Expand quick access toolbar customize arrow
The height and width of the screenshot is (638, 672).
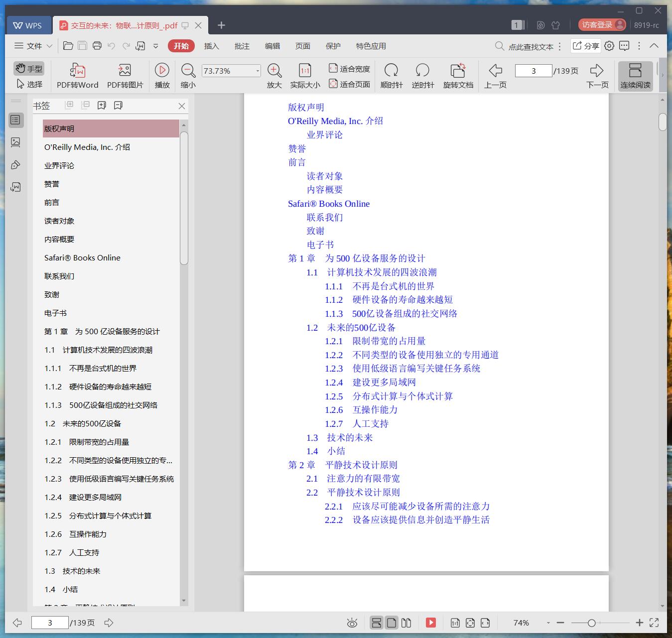155,46
